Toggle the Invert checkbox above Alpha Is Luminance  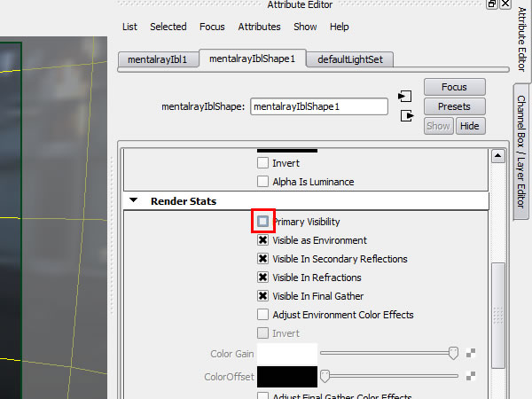pyautogui.click(x=262, y=163)
